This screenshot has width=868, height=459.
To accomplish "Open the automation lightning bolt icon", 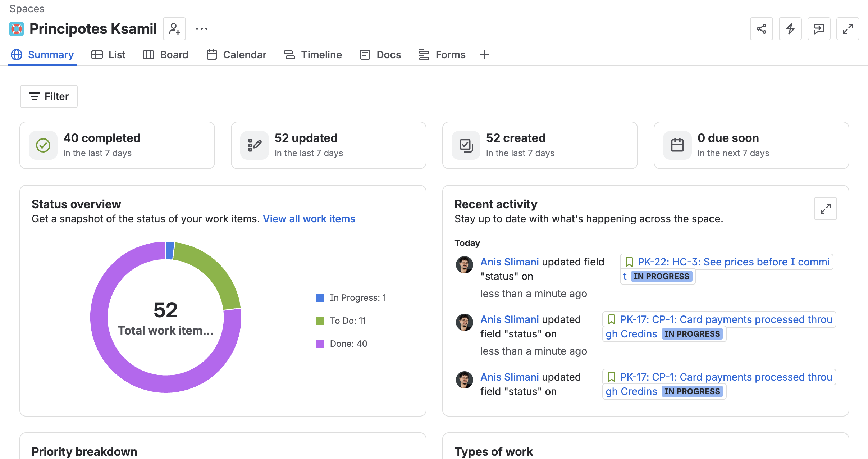I will pos(790,29).
